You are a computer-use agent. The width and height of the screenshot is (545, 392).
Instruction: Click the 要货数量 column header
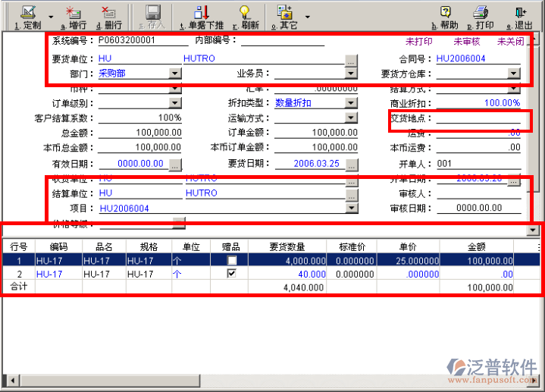click(287, 246)
